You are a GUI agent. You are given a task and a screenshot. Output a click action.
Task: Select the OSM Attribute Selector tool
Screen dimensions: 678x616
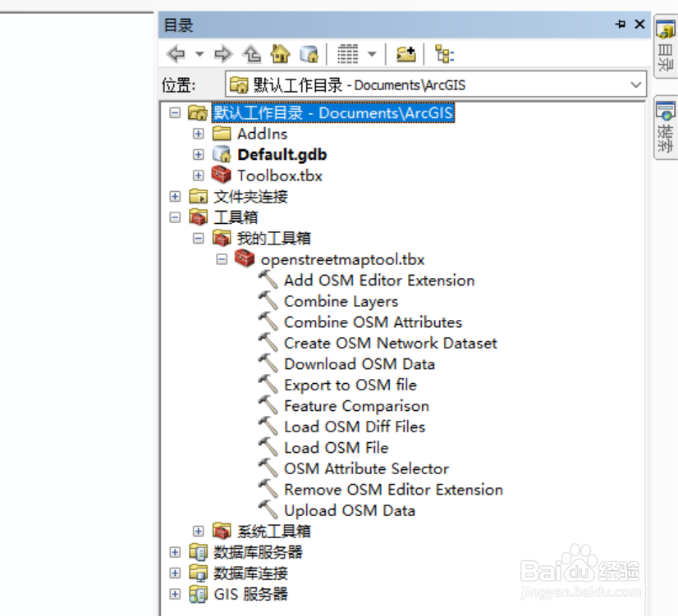[x=366, y=468]
